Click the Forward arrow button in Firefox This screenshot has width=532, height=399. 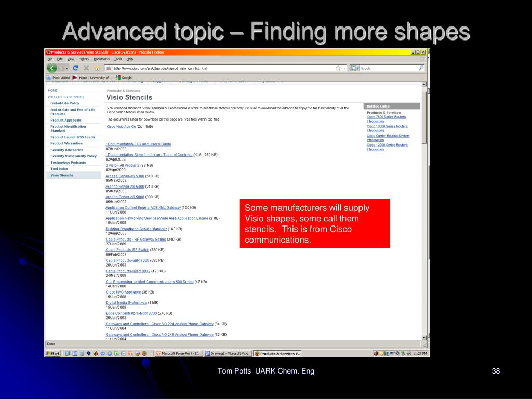pos(61,68)
